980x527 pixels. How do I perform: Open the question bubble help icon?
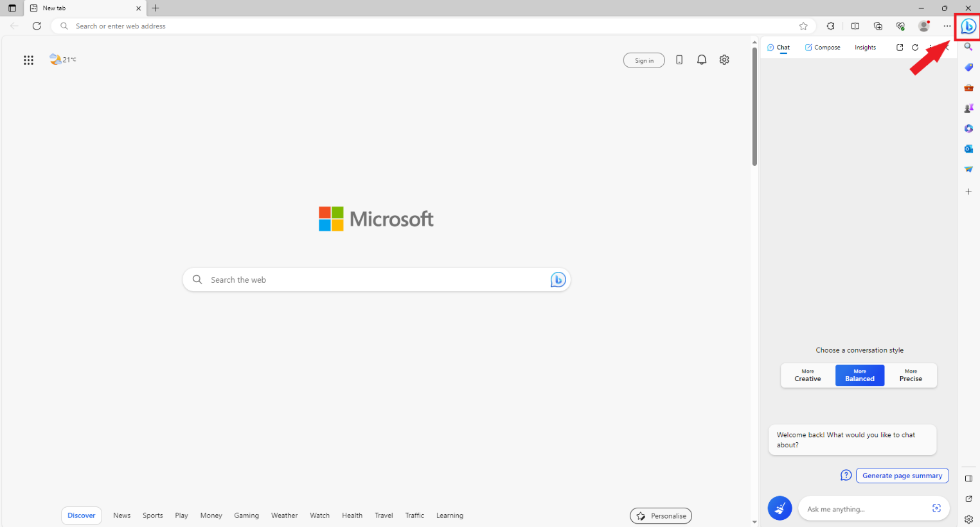846,475
